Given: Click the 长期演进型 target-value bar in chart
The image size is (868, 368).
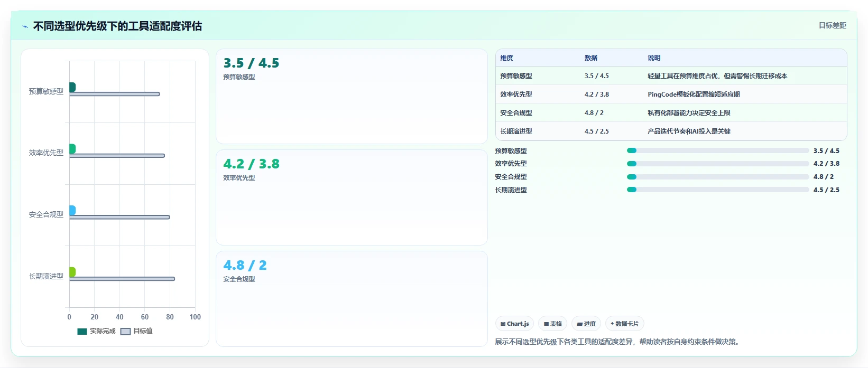Looking at the screenshot, I should click(122, 279).
